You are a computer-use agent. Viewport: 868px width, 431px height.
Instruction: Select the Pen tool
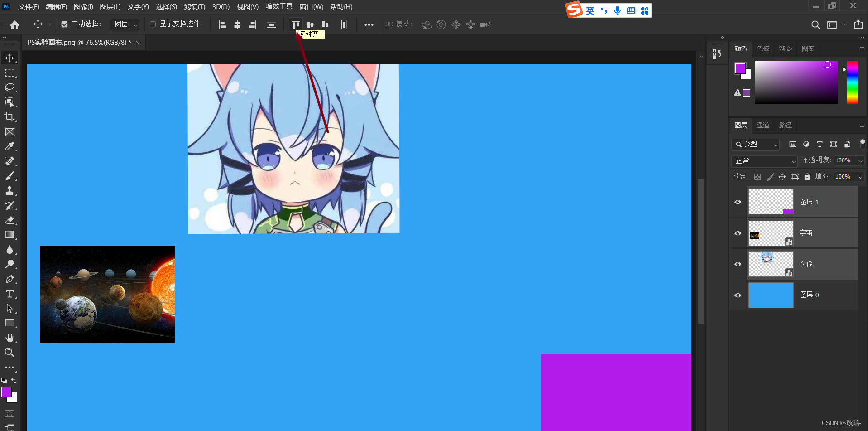click(10, 279)
